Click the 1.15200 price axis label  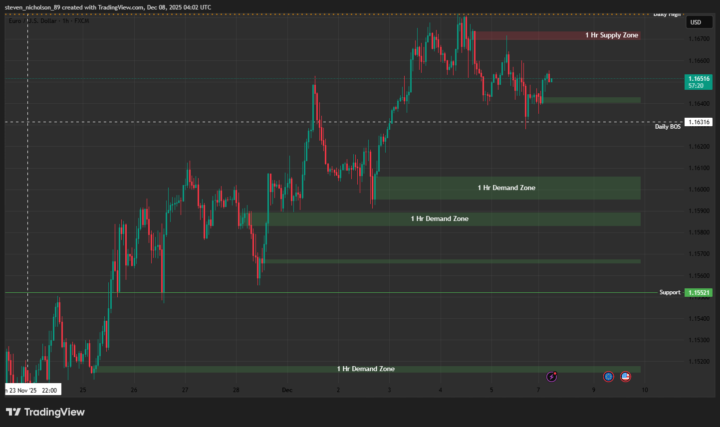point(698,361)
